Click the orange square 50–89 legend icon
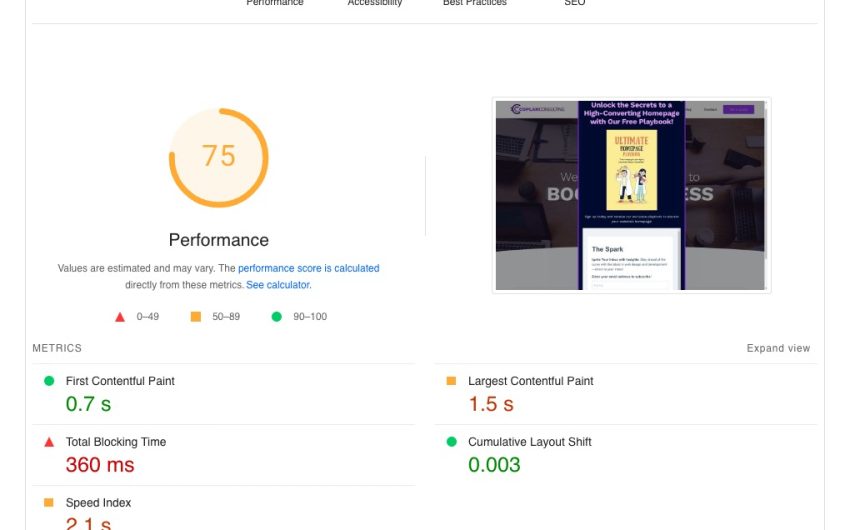850x530 pixels. pos(196,316)
